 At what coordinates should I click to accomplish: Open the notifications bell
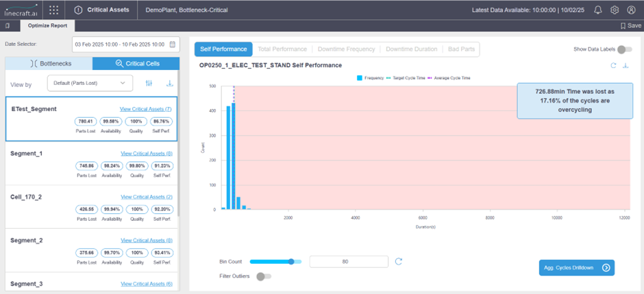(x=598, y=10)
